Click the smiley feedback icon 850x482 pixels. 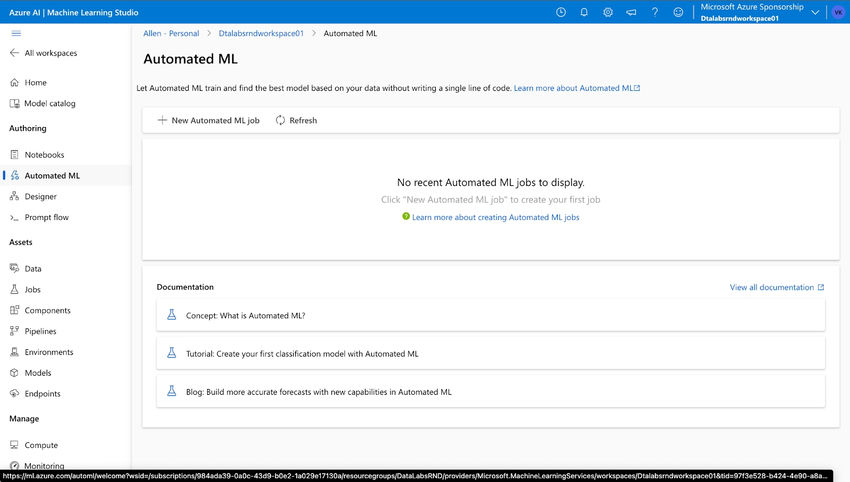(x=678, y=12)
